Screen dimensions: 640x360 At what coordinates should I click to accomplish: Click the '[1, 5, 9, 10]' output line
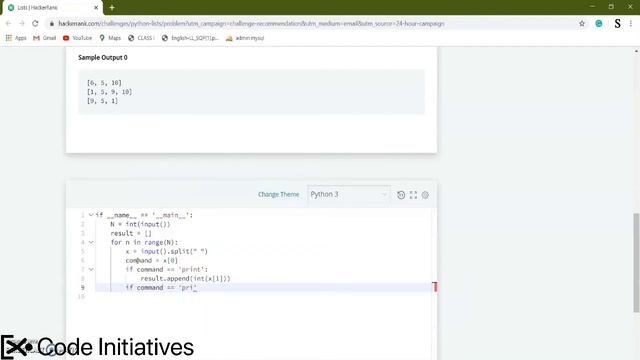pos(109,92)
